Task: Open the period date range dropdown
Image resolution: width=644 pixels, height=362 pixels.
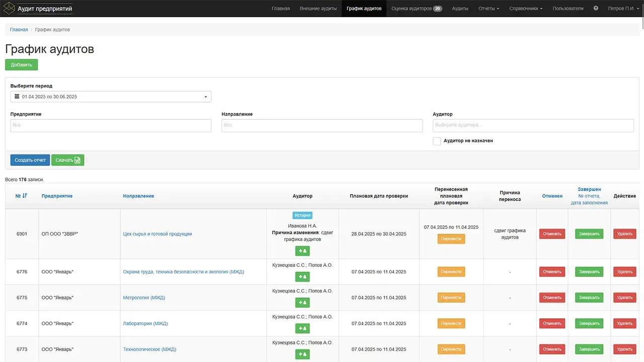Action: [111, 97]
